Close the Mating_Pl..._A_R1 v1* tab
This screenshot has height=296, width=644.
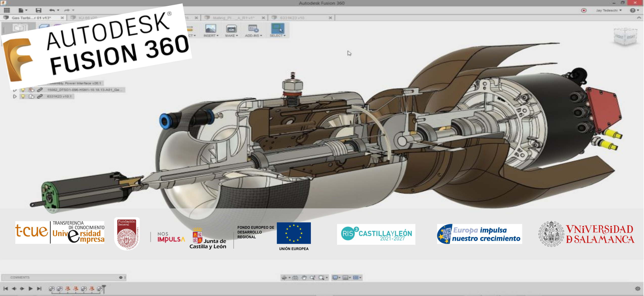(x=263, y=18)
